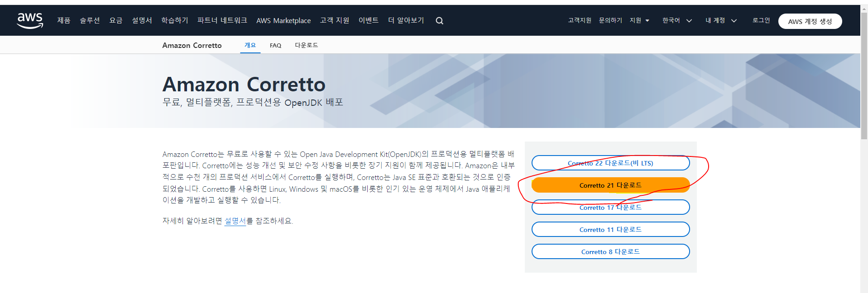Click the 문의하기 link
The image size is (868, 293).
coord(610,20)
